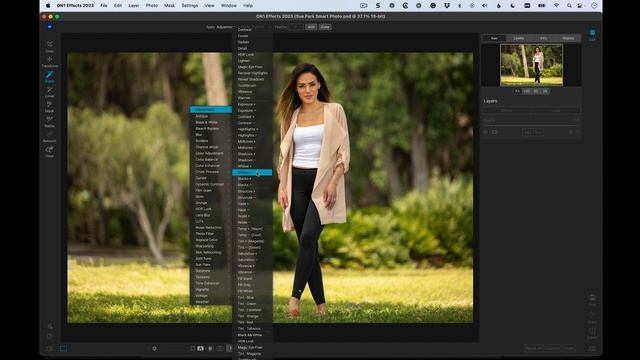Select the highlighted blue brush tool
Viewport: 640px width, 360px height.
point(49,76)
